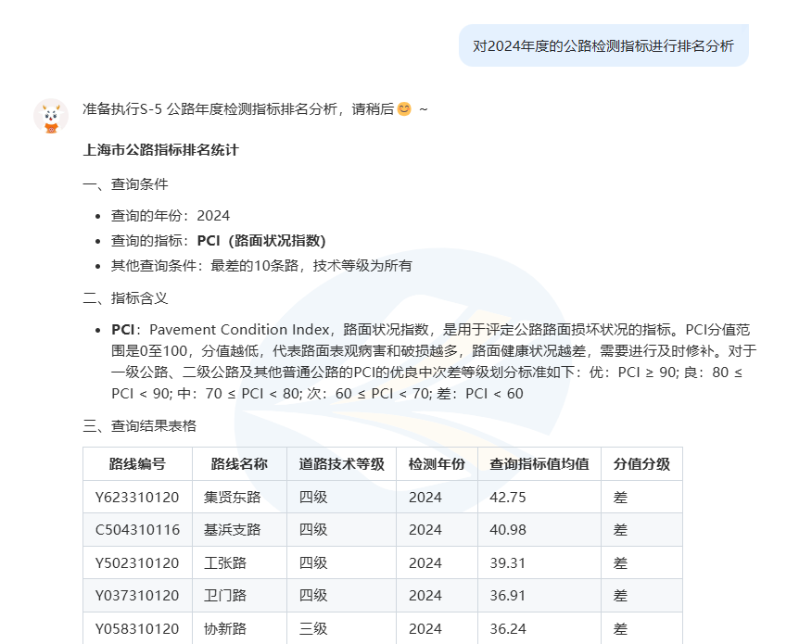Screen dimensions: 812x644
Task: Click the 上海市公路指标排名统计 heading
Action: tap(160, 150)
